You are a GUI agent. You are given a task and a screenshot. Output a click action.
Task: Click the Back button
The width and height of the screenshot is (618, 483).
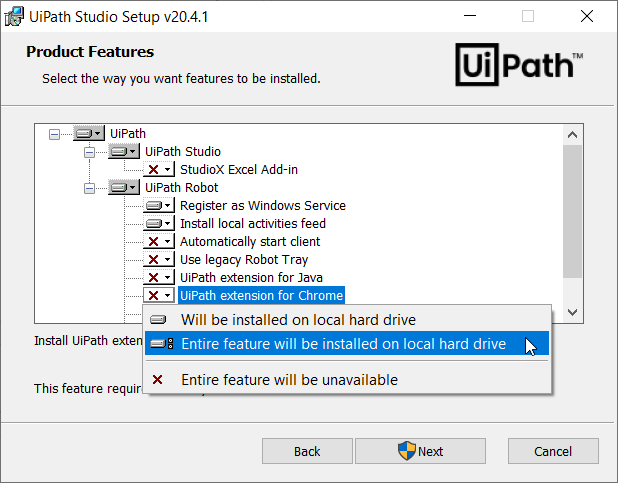[307, 451]
